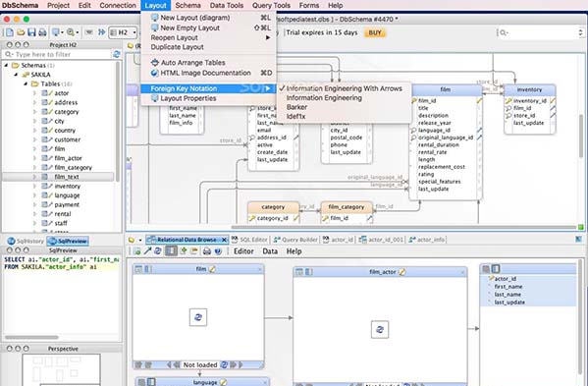Collapse the Schemas tree node

tap(6, 65)
